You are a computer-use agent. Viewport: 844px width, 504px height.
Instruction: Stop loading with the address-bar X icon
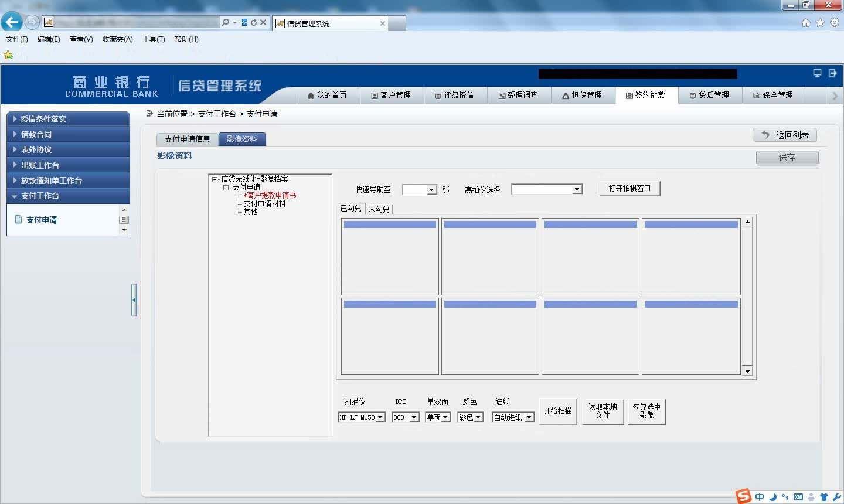tap(263, 22)
